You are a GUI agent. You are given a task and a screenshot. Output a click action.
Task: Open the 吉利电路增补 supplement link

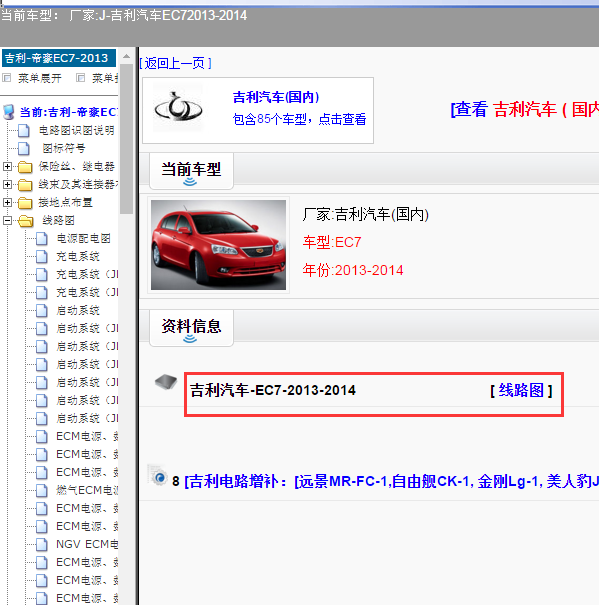tap(391, 481)
